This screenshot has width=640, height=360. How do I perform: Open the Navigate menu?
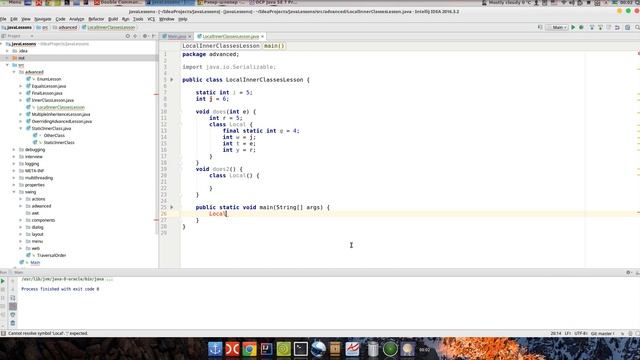pyautogui.click(x=43, y=19)
